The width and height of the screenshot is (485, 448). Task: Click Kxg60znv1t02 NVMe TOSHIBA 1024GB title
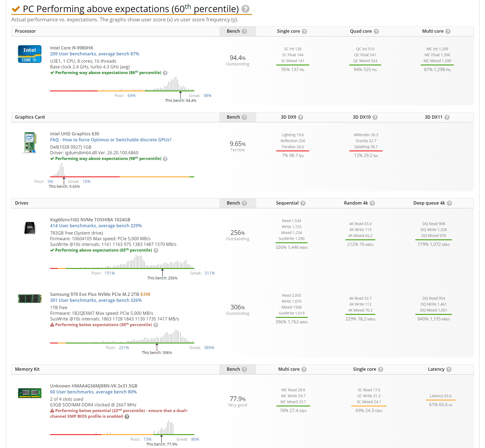[x=90, y=220]
